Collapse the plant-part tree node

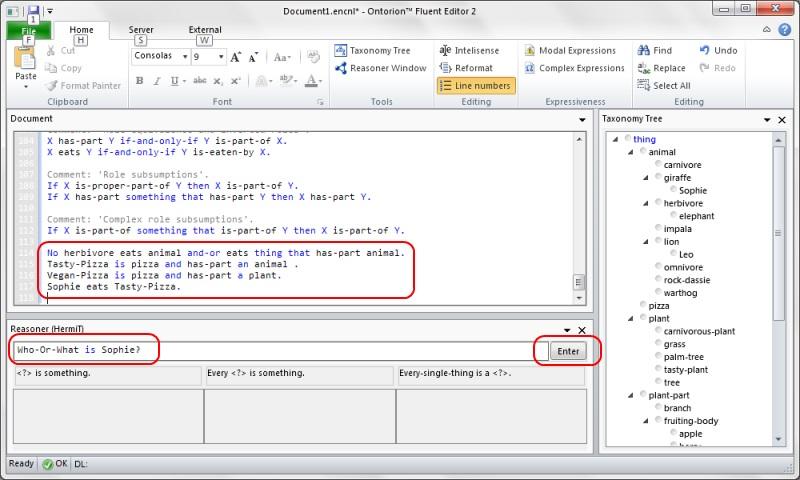(631, 395)
